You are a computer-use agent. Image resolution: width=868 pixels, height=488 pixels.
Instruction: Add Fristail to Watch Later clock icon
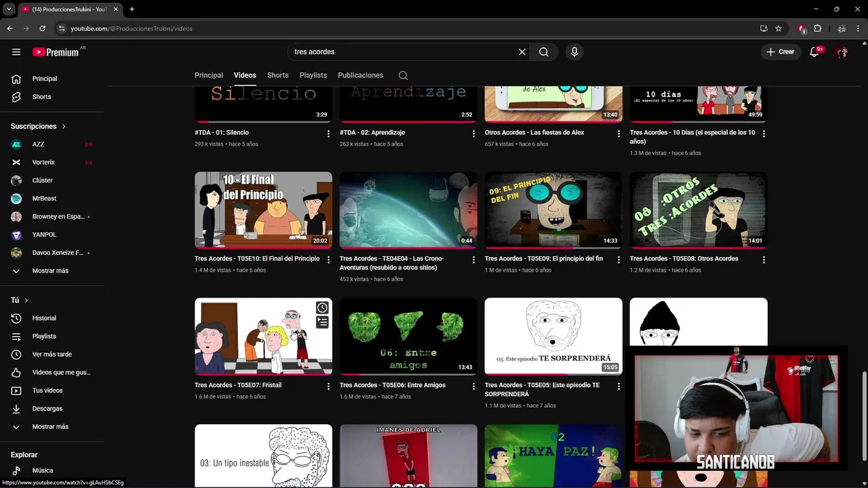(322, 308)
